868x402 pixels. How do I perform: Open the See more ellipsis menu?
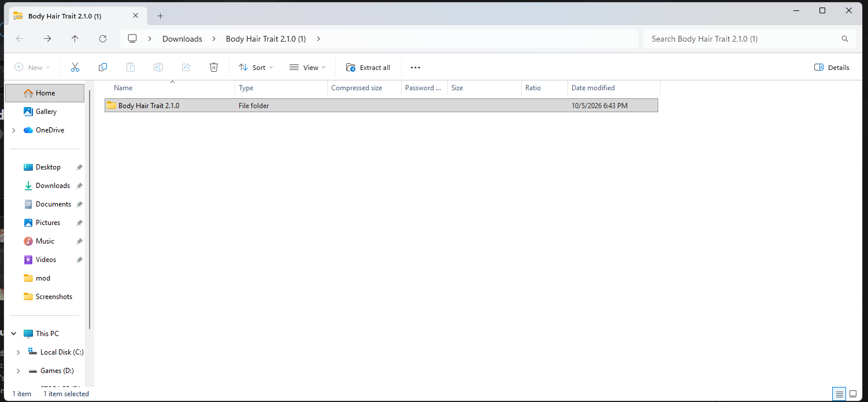[416, 68]
